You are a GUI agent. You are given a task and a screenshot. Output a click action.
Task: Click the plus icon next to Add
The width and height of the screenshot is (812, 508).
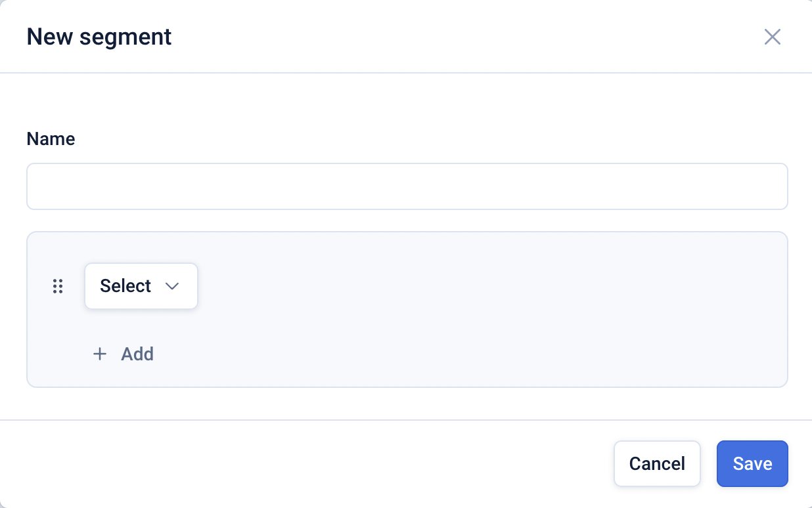coord(100,354)
